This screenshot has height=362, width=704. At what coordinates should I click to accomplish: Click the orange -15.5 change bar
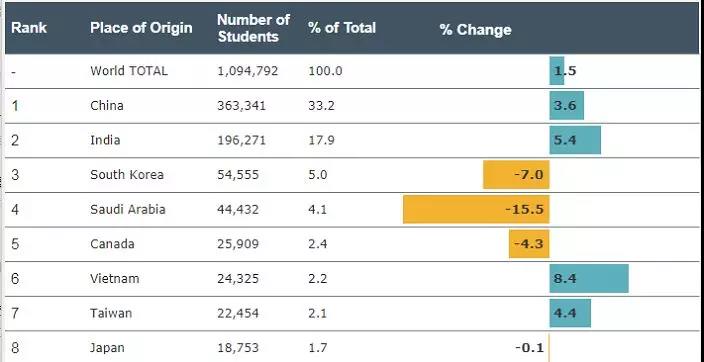click(476, 209)
